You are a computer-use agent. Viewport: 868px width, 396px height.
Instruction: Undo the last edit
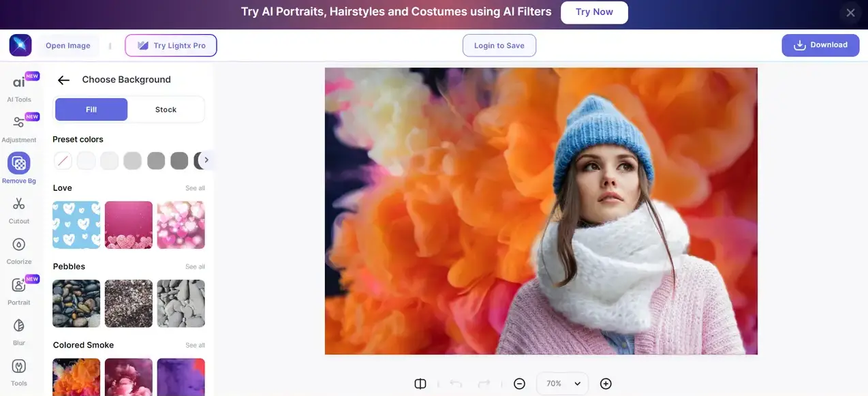click(456, 384)
